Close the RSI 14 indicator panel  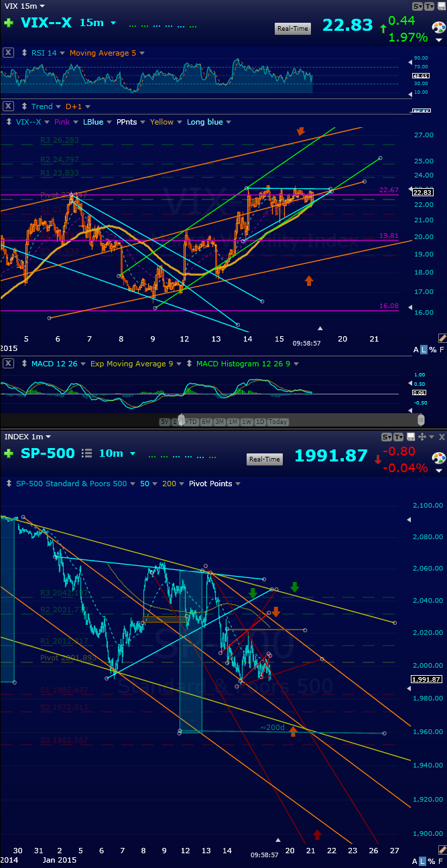8,53
